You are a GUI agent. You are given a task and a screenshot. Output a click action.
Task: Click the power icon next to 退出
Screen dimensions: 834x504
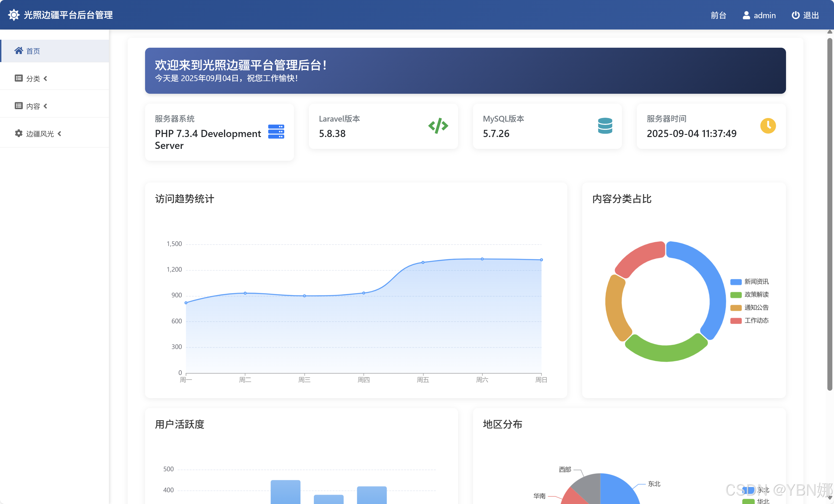[x=795, y=15]
